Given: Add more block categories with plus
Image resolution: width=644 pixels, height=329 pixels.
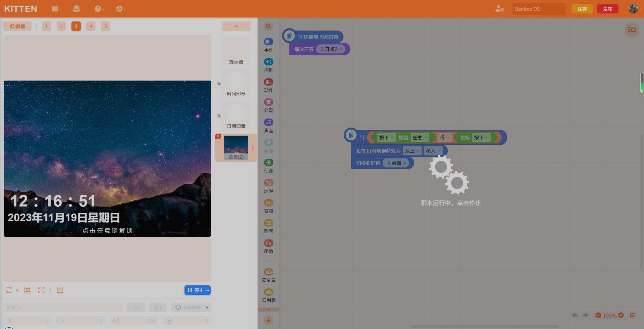Looking at the screenshot, I should [268, 320].
